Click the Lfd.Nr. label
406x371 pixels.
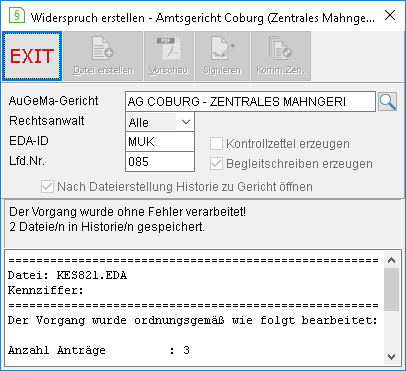click(x=27, y=161)
